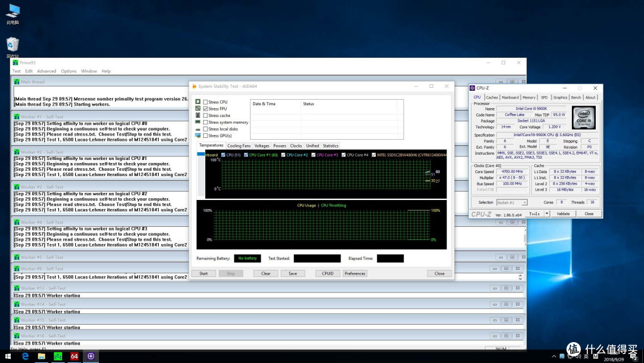This screenshot has height=363, width=644.
Task: Uncheck the Stress FPU checkbox
Action: click(205, 109)
